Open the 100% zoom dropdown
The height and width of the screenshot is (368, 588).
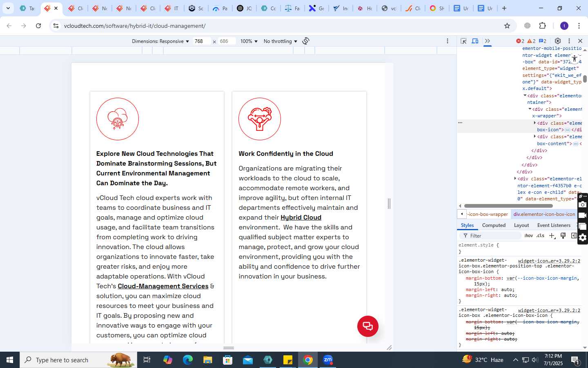249,41
